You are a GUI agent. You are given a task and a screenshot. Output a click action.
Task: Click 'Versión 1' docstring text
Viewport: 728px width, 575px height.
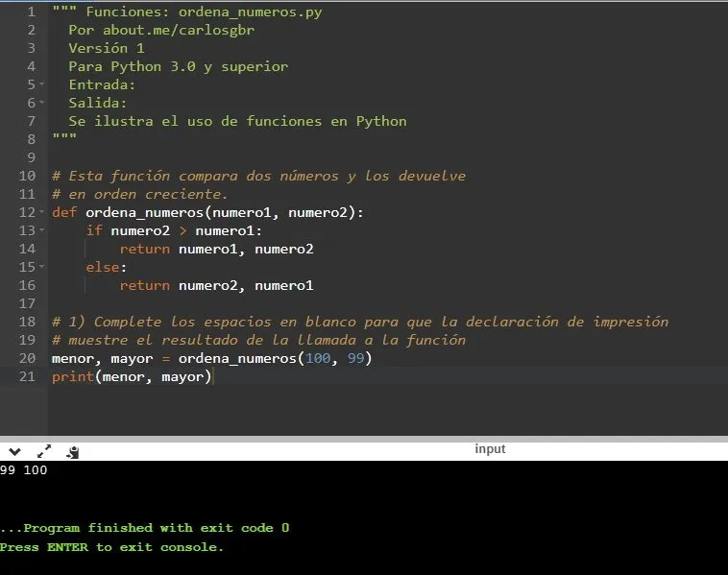pyautogui.click(x=107, y=48)
